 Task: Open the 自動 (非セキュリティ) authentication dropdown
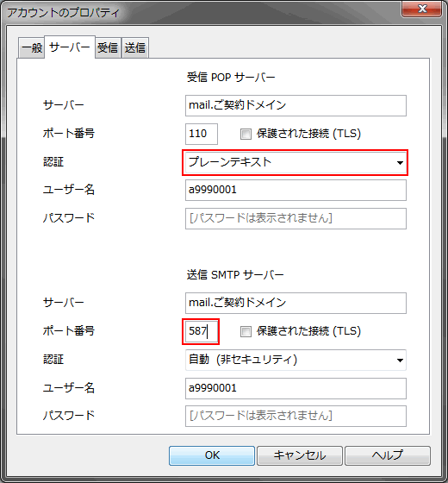[x=296, y=361]
